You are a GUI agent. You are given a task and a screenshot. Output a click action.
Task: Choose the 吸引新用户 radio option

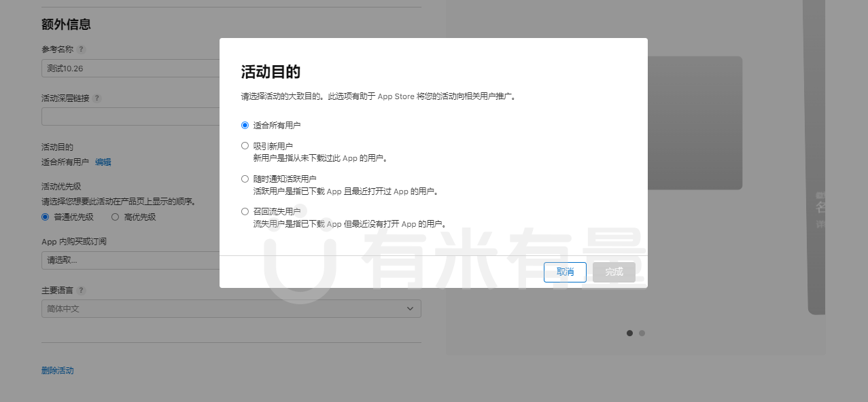point(245,145)
